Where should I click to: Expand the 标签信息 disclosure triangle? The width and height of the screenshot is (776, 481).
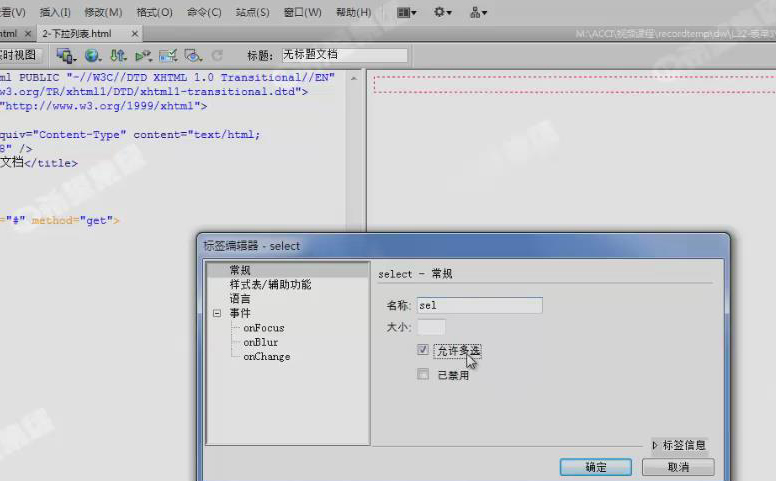click(x=655, y=444)
